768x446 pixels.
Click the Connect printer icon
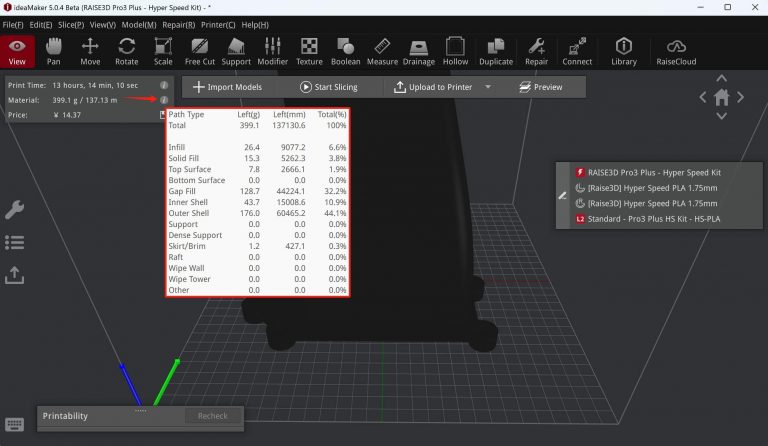577,52
